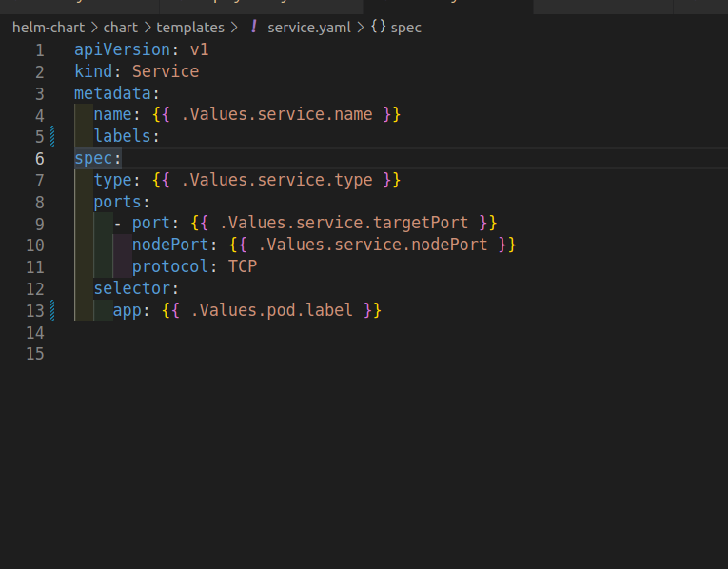Click the modified-line marker beside line 5
This screenshot has height=569, width=728.
pos(52,137)
